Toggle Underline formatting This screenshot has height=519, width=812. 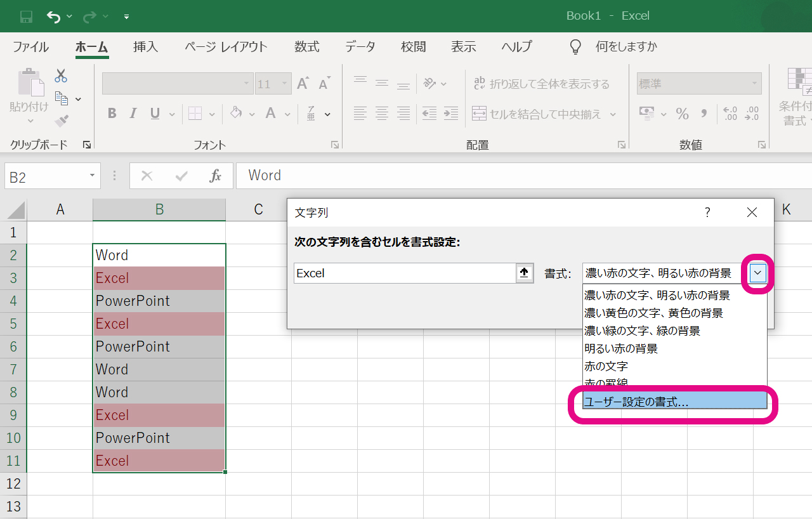(x=155, y=114)
